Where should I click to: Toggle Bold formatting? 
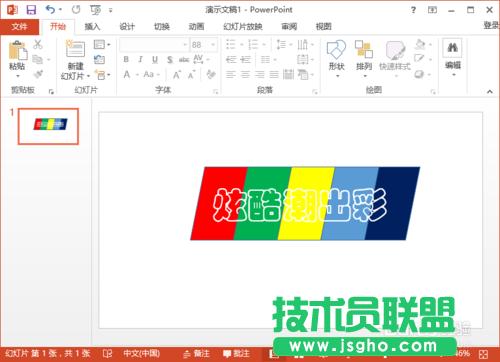coord(126,59)
